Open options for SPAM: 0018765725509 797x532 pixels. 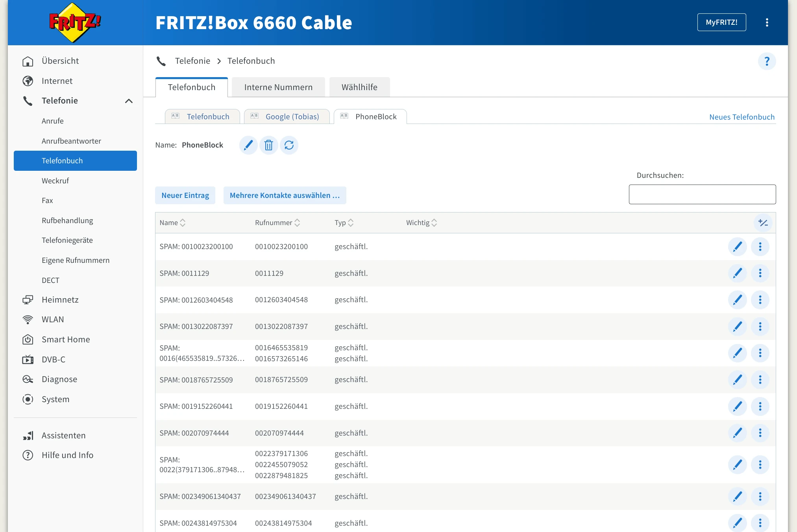(760, 380)
